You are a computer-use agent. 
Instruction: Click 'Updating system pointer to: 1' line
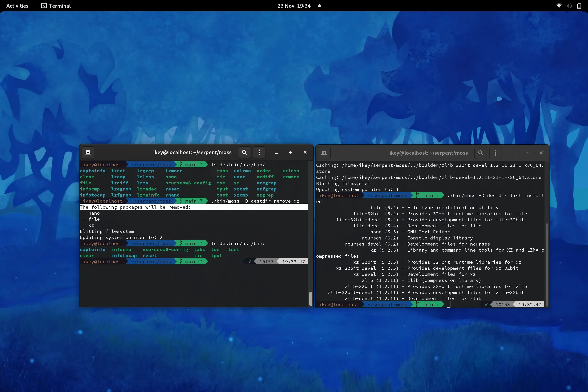pyautogui.click(x=357, y=190)
